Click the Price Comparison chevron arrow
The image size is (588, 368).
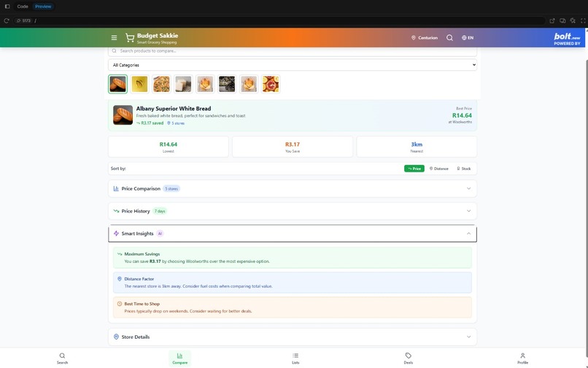point(469,188)
